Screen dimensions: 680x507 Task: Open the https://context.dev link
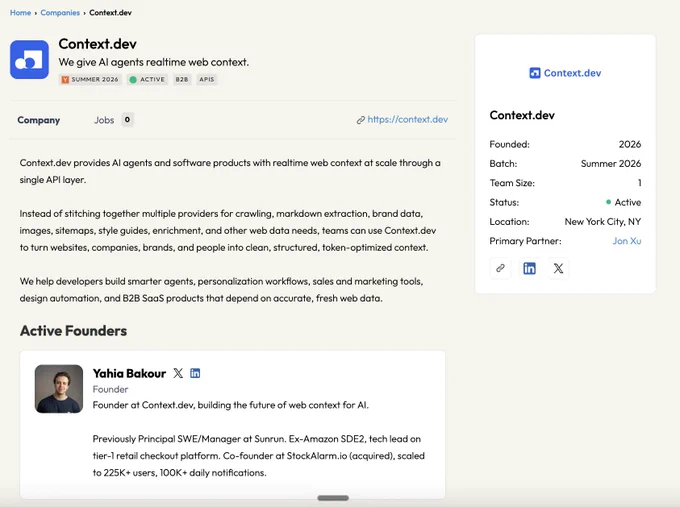(407, 120)
